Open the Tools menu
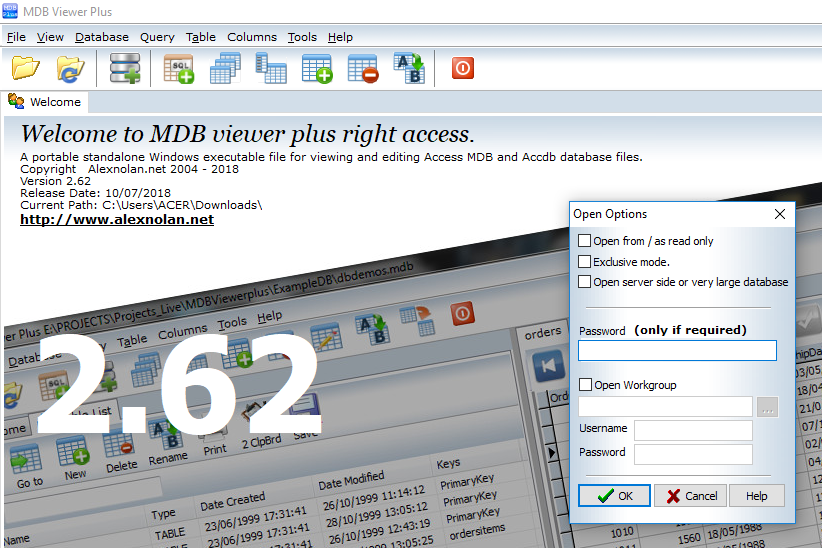The width and height of the screenshot is (822, 548). pyautogui.click(x=302, y=37)
